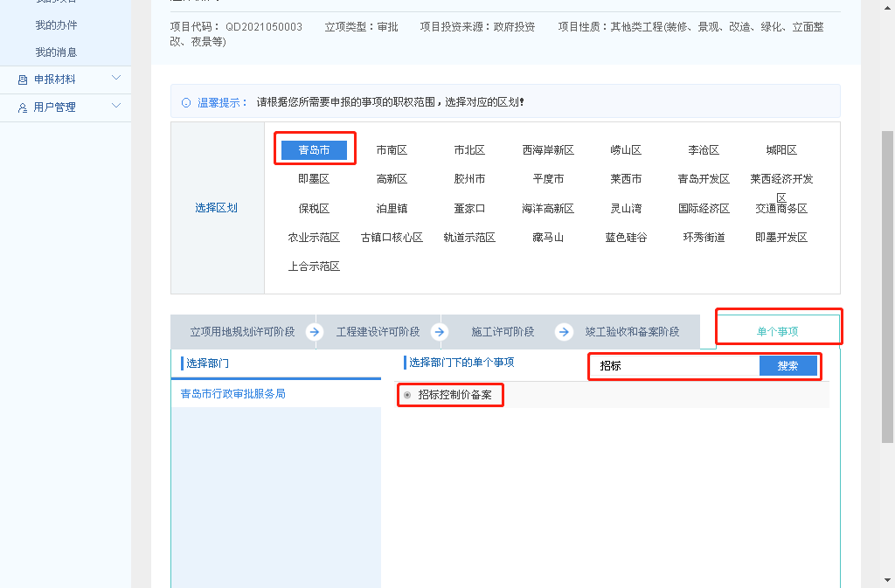Image resolution: width=895 pixels, height=588 pixels.
Task: Click the 温馨提示 info icon
Action: point(185,102)
